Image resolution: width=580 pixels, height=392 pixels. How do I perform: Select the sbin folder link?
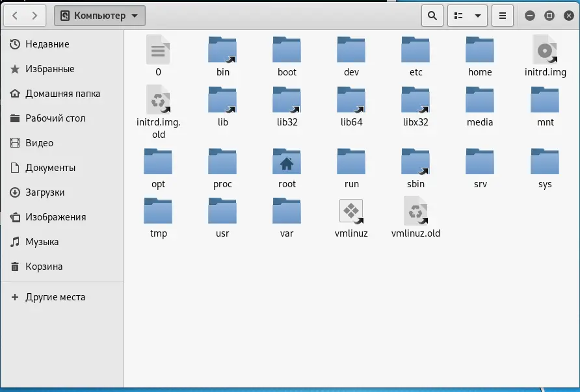point(415,168)
